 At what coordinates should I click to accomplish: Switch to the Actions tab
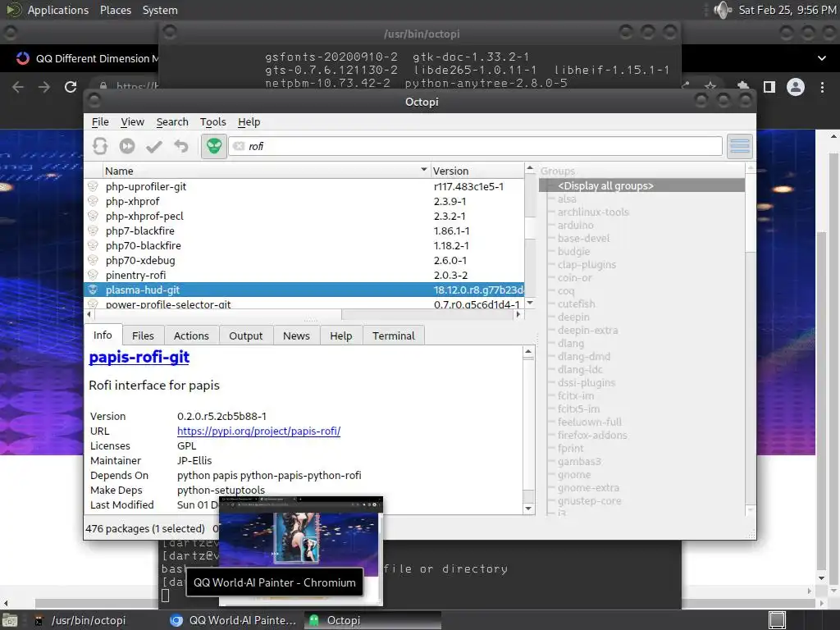point(191,336)
